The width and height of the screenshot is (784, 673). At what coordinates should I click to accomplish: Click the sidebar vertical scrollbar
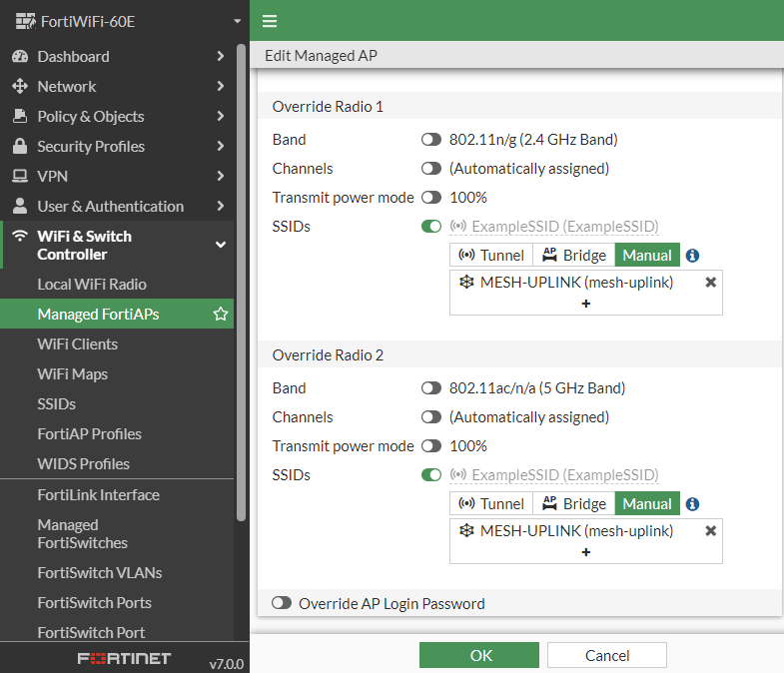(x=241, y=280)
